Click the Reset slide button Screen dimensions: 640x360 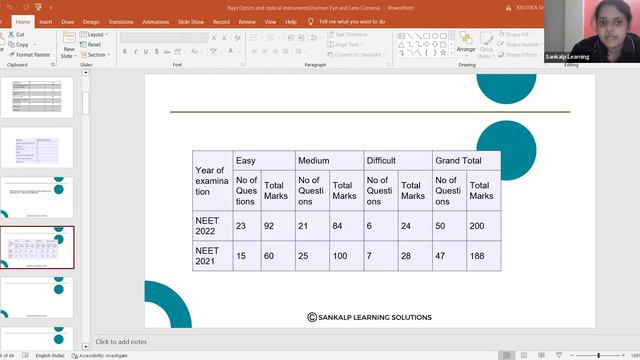point(91,44)
